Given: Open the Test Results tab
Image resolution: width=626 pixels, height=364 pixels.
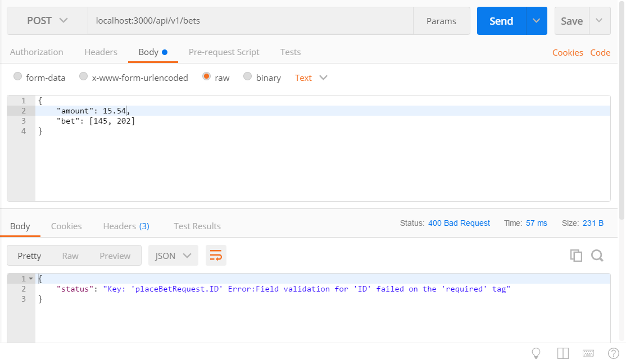Looking at the screenshot, I should pos(197,226).
